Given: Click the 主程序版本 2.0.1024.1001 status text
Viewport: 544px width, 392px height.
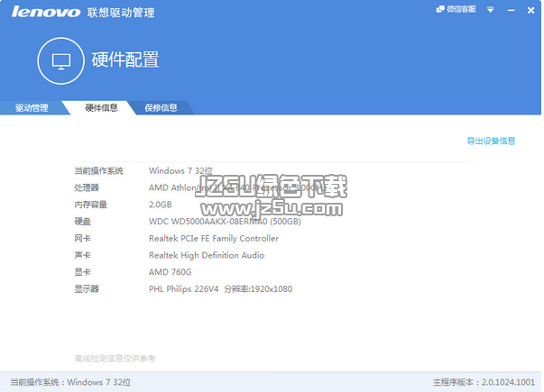Looking at the screenshot, I should [484, 382].
